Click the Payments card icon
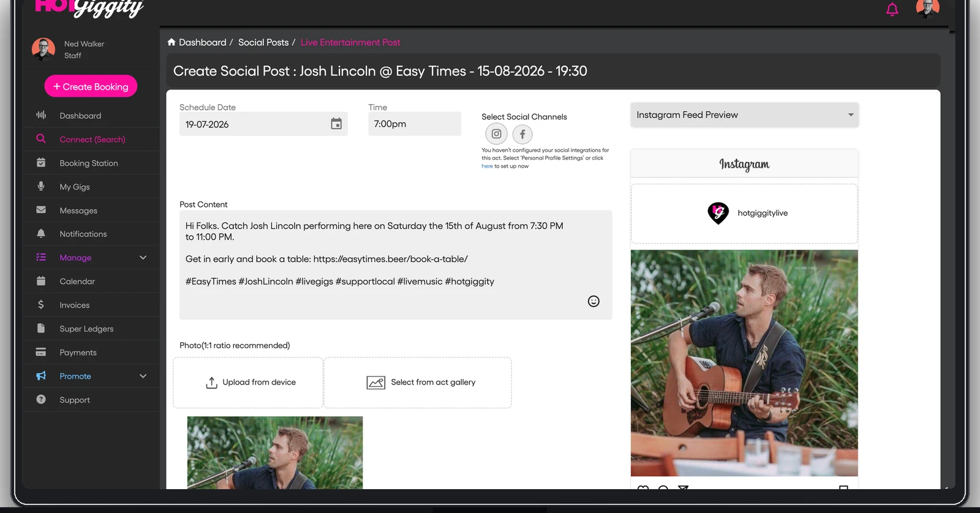 coord(41,352)
